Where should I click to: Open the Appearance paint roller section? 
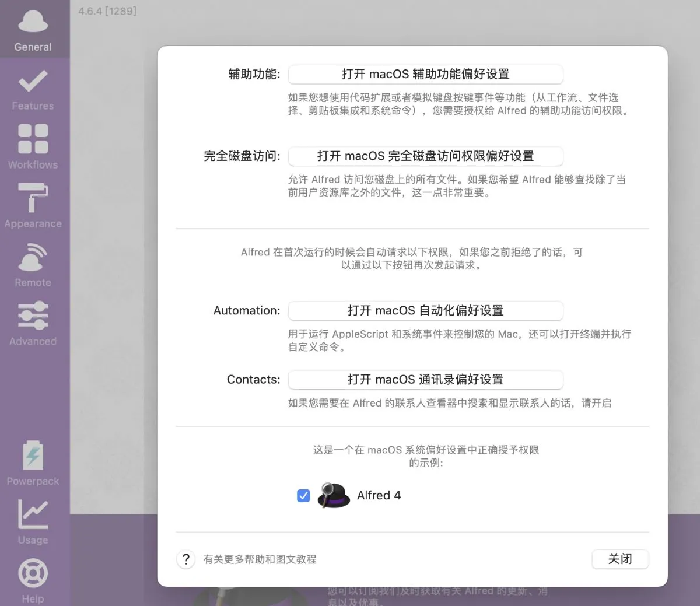33,206
